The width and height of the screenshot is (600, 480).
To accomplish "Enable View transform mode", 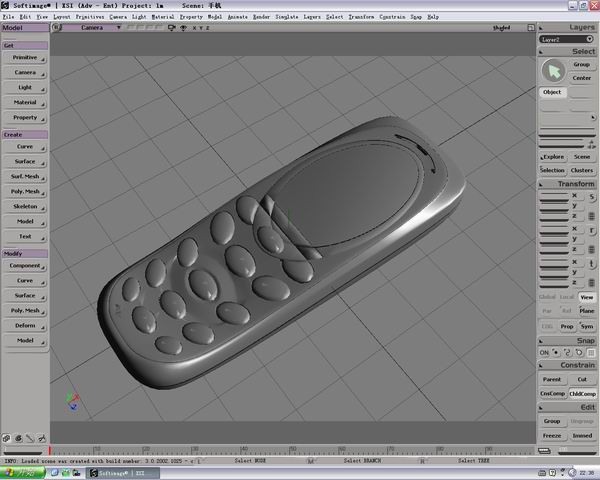I will pos(586,297).
